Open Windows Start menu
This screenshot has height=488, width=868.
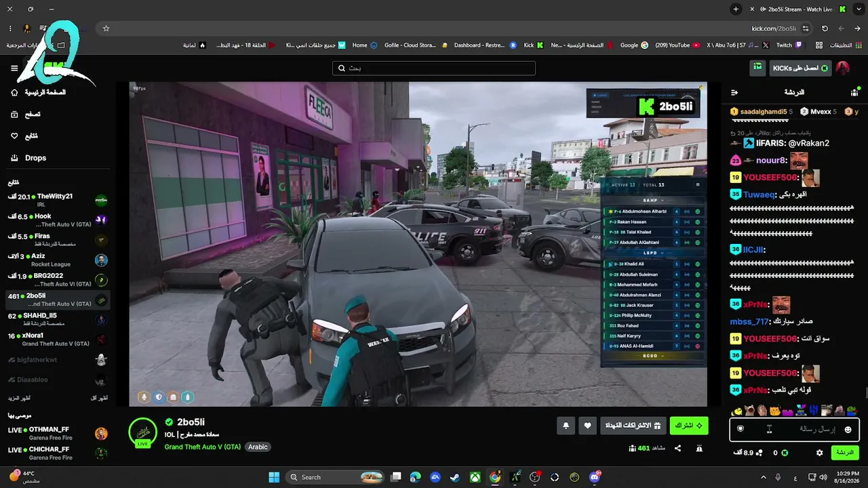(274, 477)
